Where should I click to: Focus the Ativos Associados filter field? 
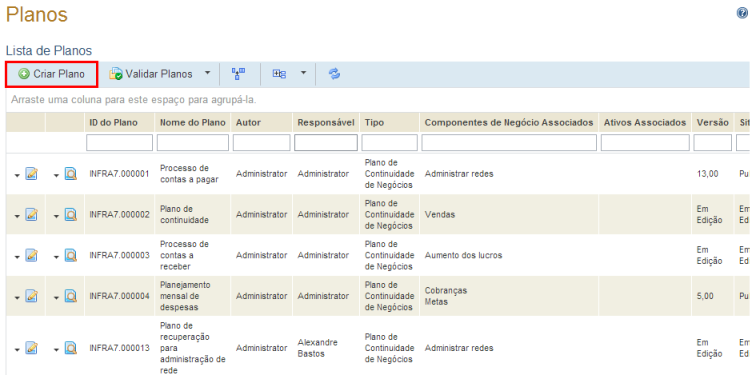(645, 143)
